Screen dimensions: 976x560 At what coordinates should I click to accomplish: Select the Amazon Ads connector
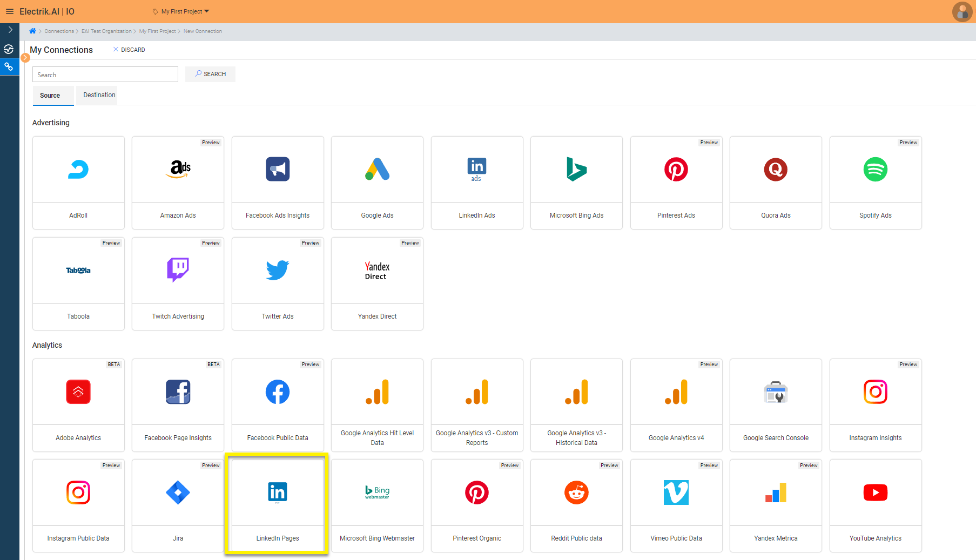178,183
